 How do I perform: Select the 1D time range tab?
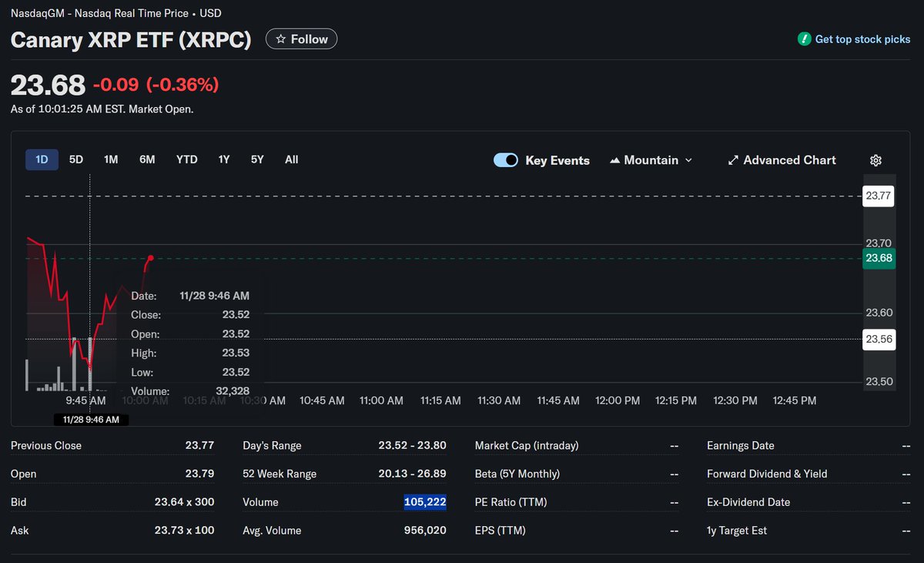click(42, 159)
